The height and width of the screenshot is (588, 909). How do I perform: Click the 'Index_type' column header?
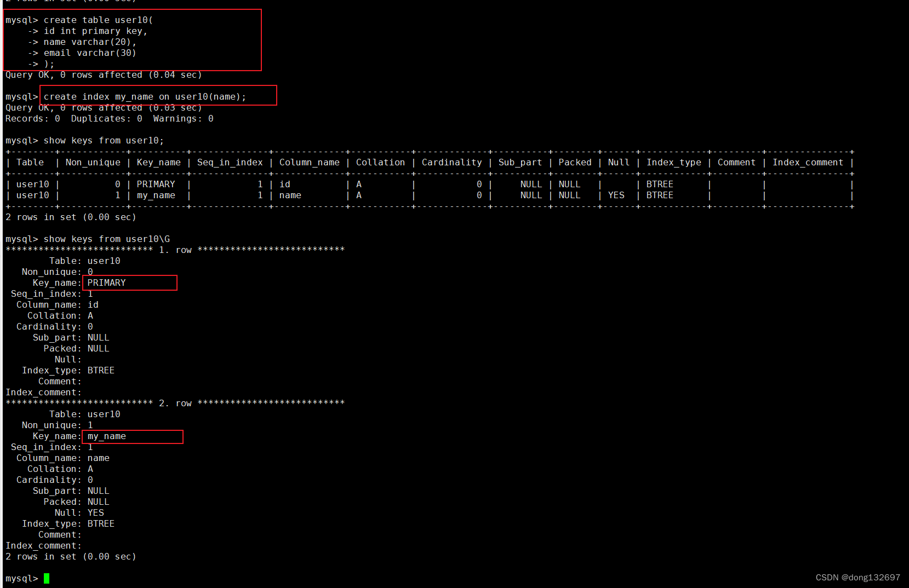tap(674, 163)
